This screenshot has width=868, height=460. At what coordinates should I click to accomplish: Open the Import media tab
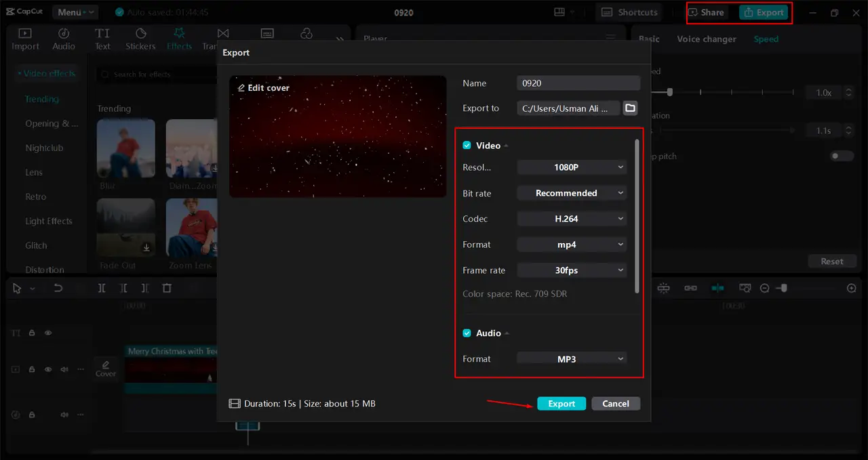pos(25,39)
